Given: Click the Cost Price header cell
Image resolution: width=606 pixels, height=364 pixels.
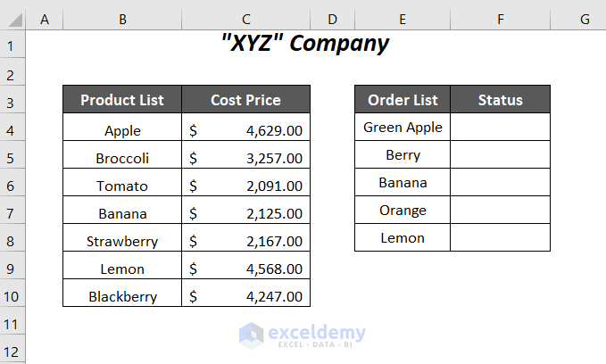Looking at the screenshot, I should (245, 100).
